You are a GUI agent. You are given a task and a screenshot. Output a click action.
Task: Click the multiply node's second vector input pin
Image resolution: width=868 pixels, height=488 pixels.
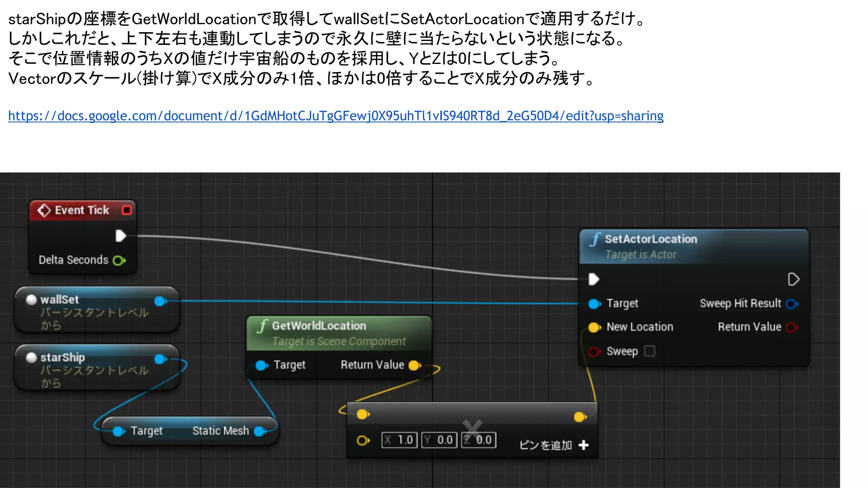(x=363, y=441)
